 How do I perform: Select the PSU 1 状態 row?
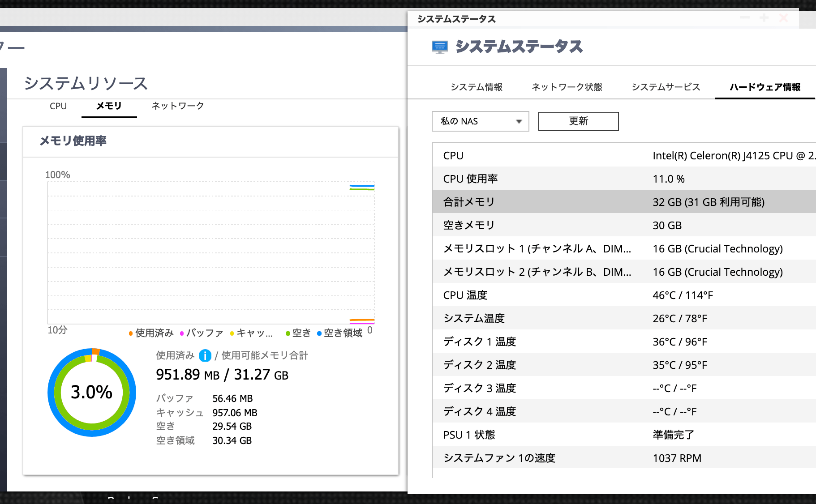tap(582, 435)
